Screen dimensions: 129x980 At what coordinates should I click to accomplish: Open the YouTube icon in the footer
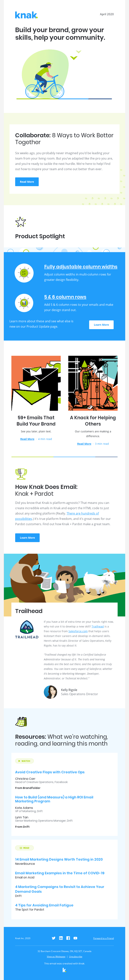tap(76, 938)
